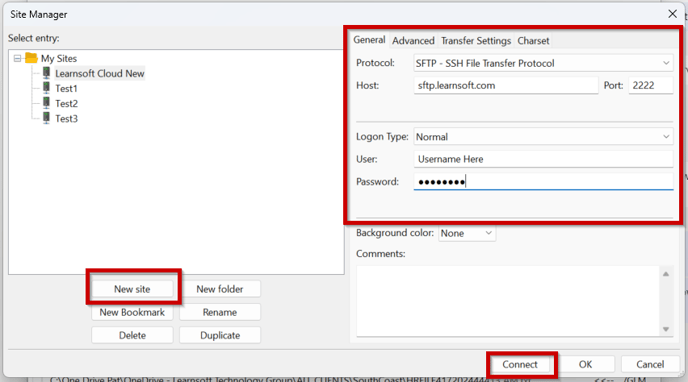The width and height of the screenshot is (688, 382).
Task: Click the Password field
Action: pos(543,182)
